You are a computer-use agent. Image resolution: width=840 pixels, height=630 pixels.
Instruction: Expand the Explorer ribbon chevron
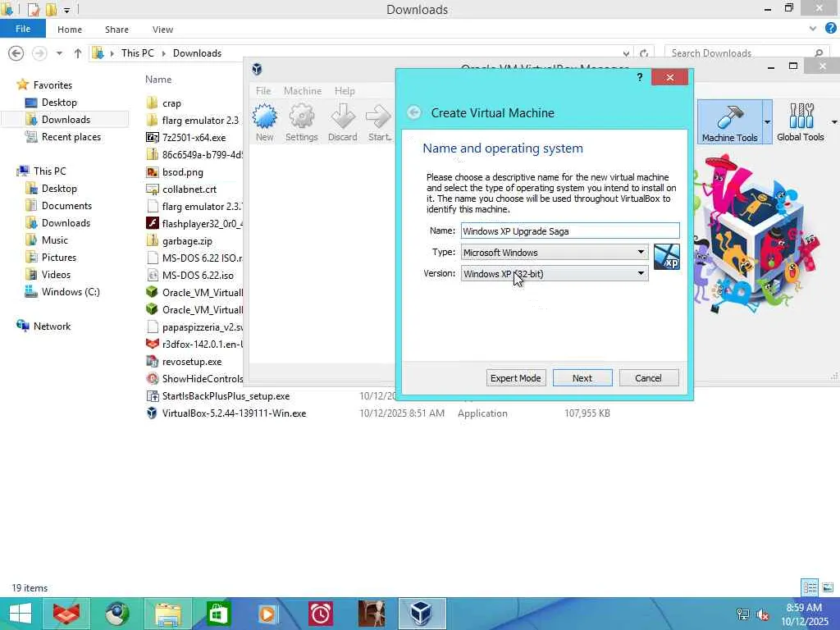click(x=813, y=29)
